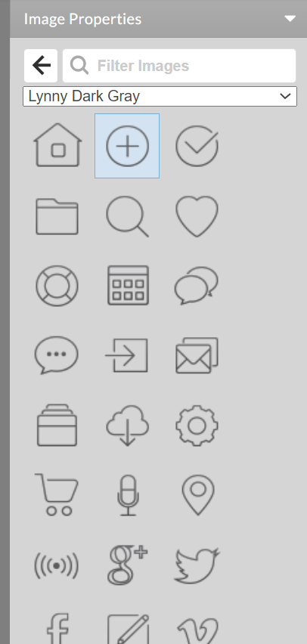Select the lifebuoy icon
Screen dimensions: 307x644
(57, 286)
